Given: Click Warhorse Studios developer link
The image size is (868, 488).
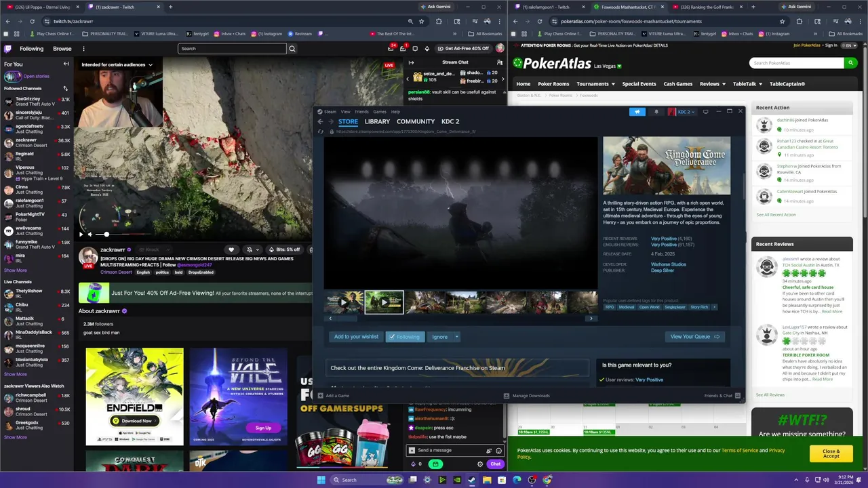Looking at the screenshot, I should pos(669,264).
